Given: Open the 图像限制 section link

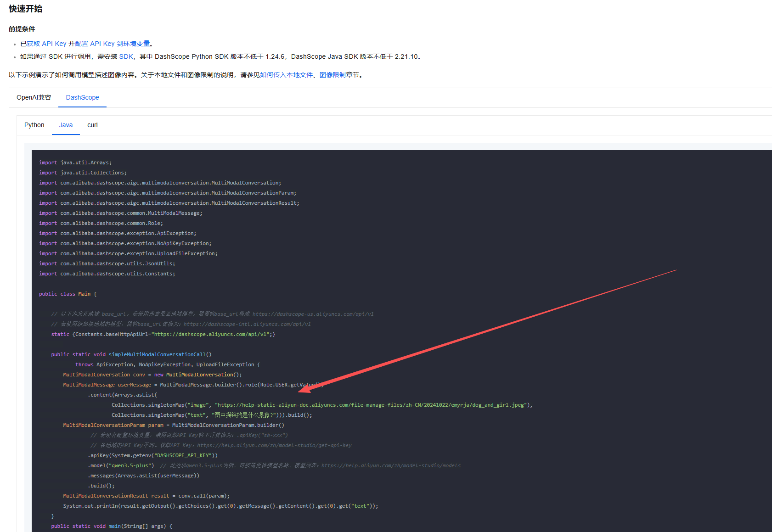Looking at the screenshot, I should click(x=332, y=75).
